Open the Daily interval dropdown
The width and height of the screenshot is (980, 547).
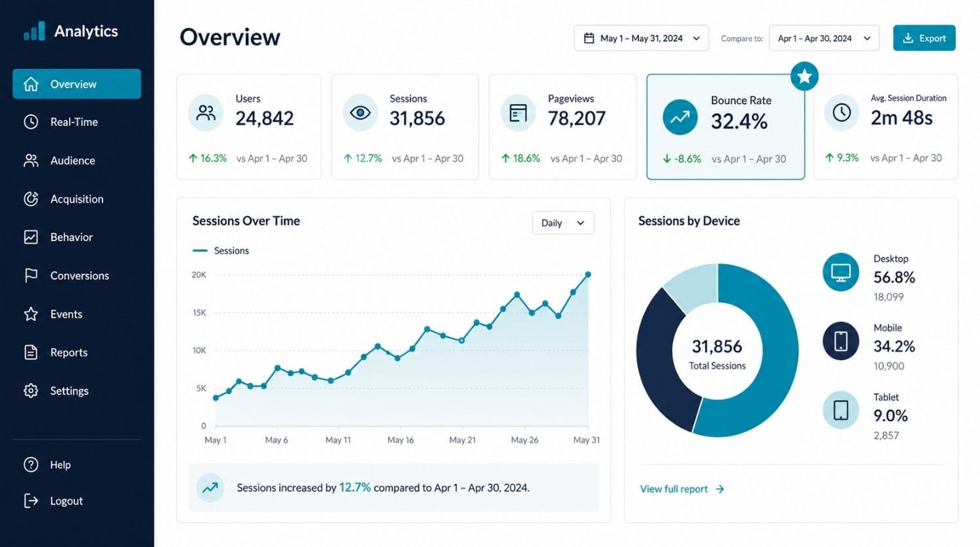(x=563, y=223)
